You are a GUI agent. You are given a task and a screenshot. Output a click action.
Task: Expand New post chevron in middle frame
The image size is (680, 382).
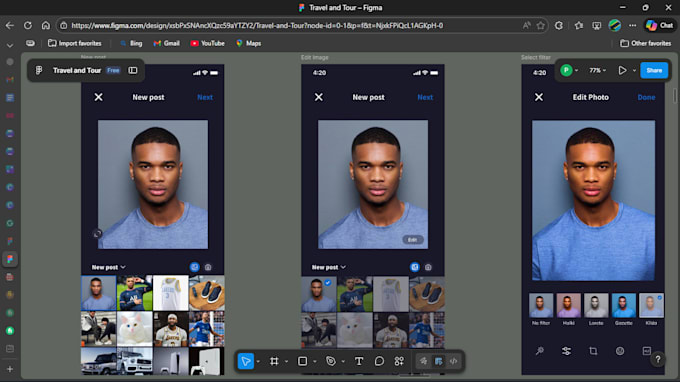tap(343, 267)
